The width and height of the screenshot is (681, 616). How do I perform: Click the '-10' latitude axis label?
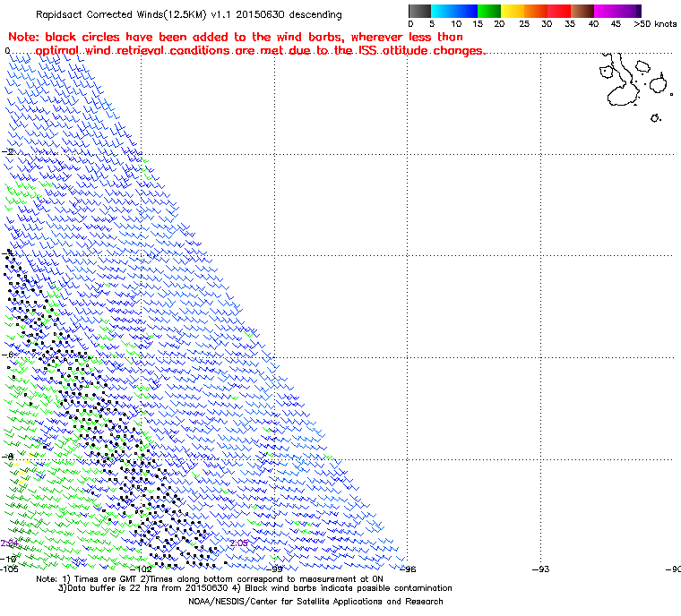pos(8,559)
